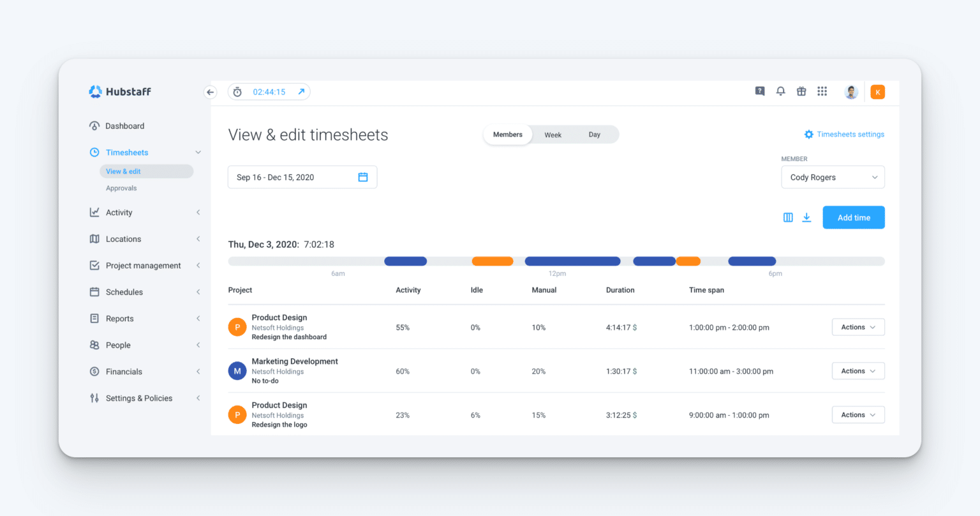Select the Members view tab
Viewport: 980px width, 516px height.
point(508,134)
